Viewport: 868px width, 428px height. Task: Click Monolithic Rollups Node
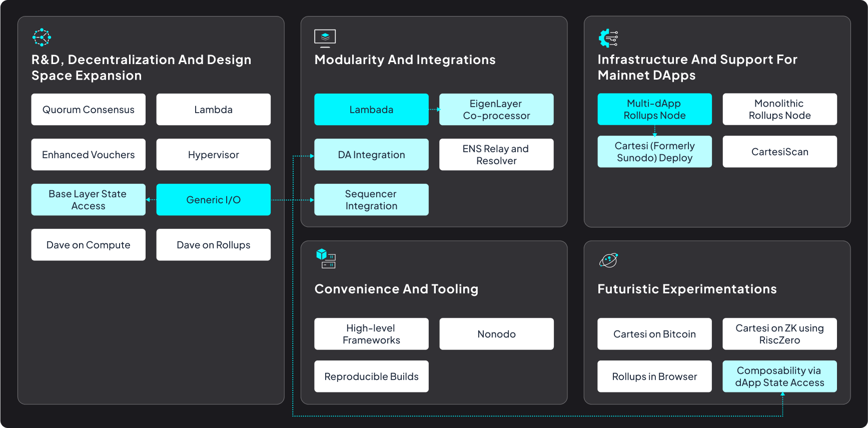point(780,109)
